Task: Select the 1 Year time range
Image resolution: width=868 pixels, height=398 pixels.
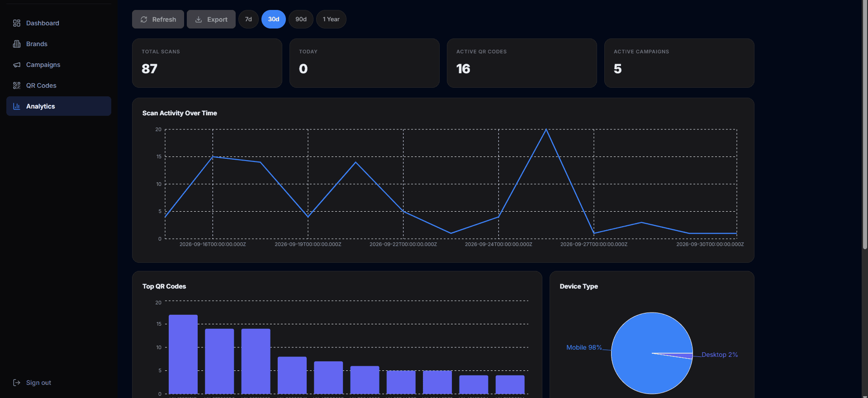Action: point(331,19)
